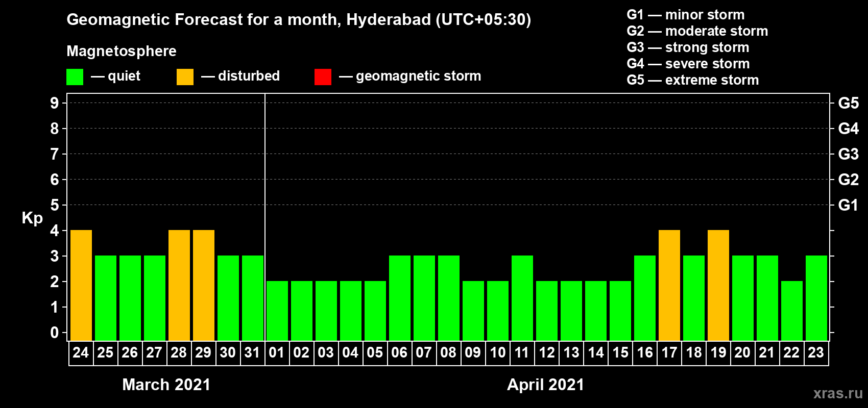Click the green bar for March 31
Screen dimensions: 868x408
pyautogui.click(x=253, y=298)
